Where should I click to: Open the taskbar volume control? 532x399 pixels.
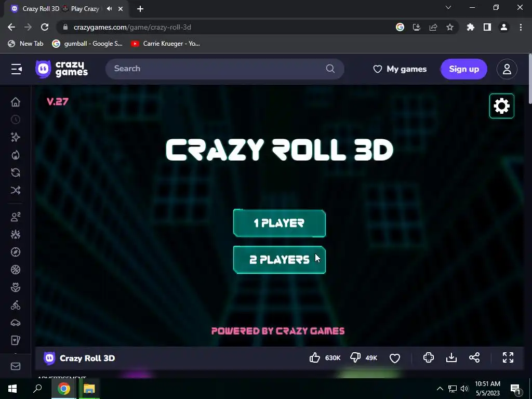pos(464,389)
